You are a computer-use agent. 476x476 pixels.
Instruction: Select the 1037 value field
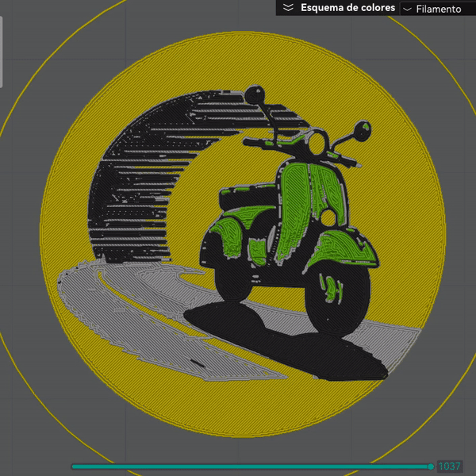(449, 466)
